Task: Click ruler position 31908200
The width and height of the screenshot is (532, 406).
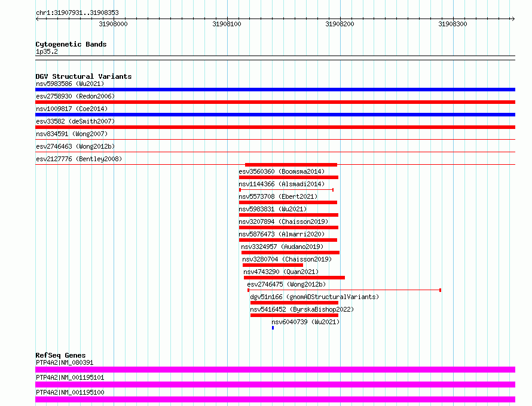Action: 340,24
